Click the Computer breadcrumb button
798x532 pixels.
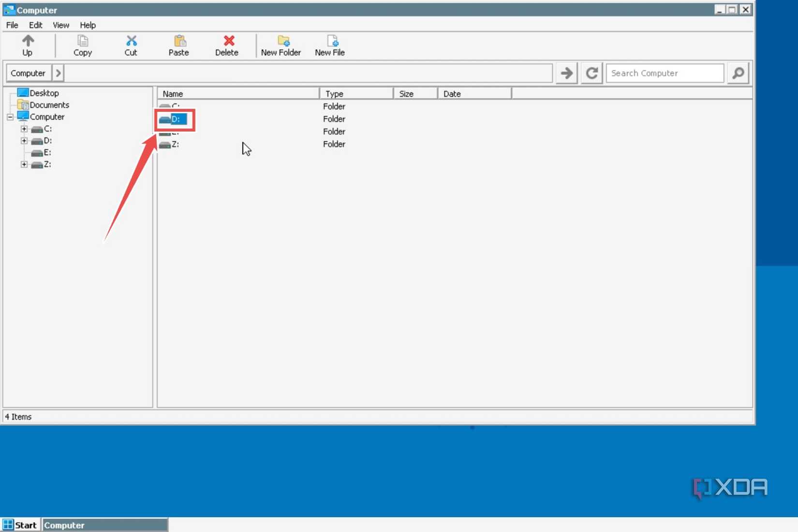click(x=28, y=73)
